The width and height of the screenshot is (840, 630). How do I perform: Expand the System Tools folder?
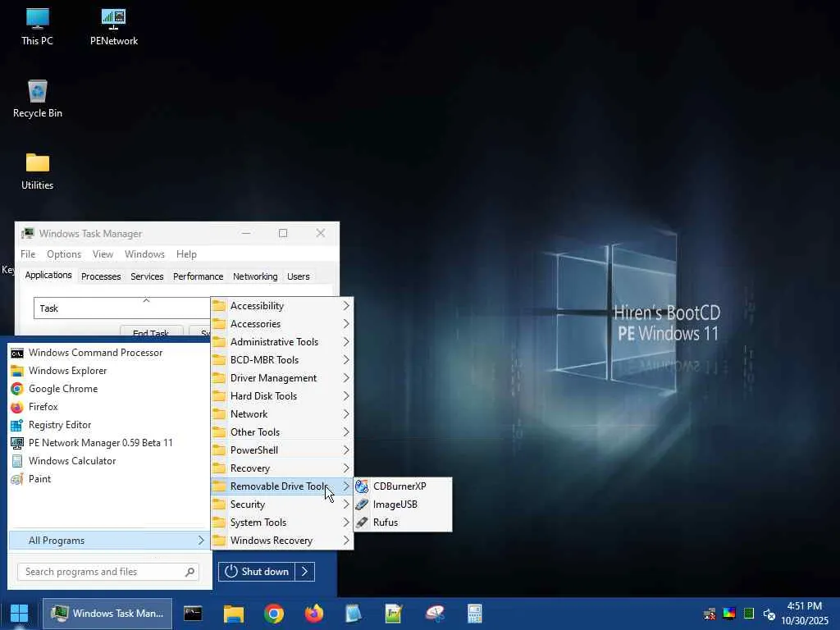(x=282, y=523)
